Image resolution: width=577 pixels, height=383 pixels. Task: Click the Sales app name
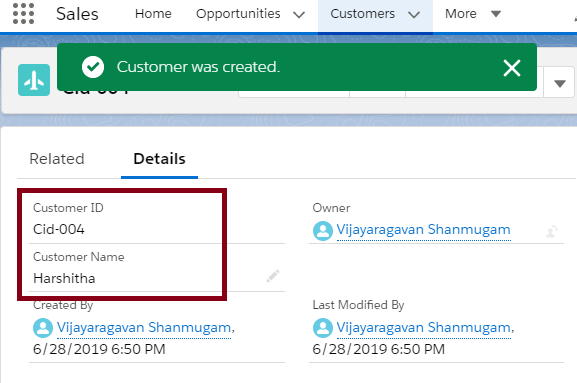point(77,14)
